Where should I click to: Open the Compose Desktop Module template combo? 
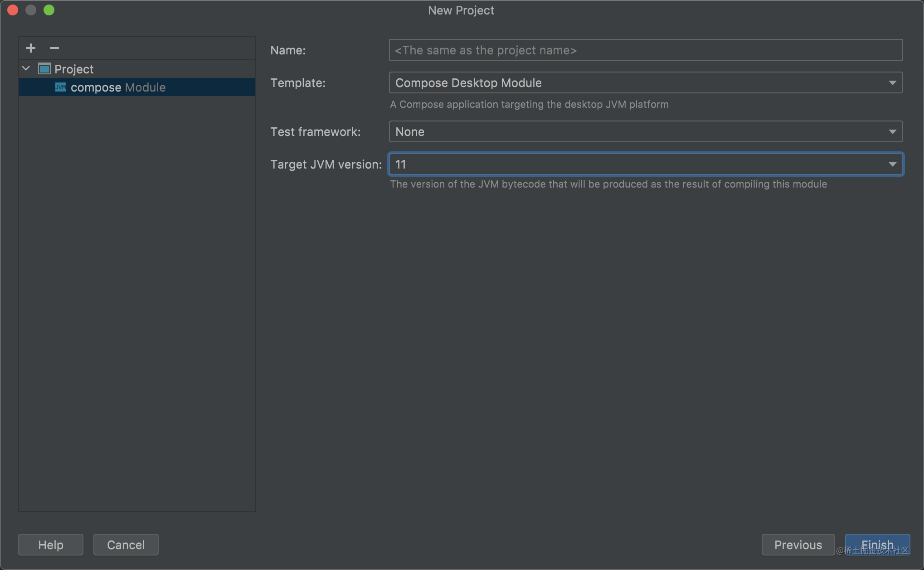click(635, 82)
